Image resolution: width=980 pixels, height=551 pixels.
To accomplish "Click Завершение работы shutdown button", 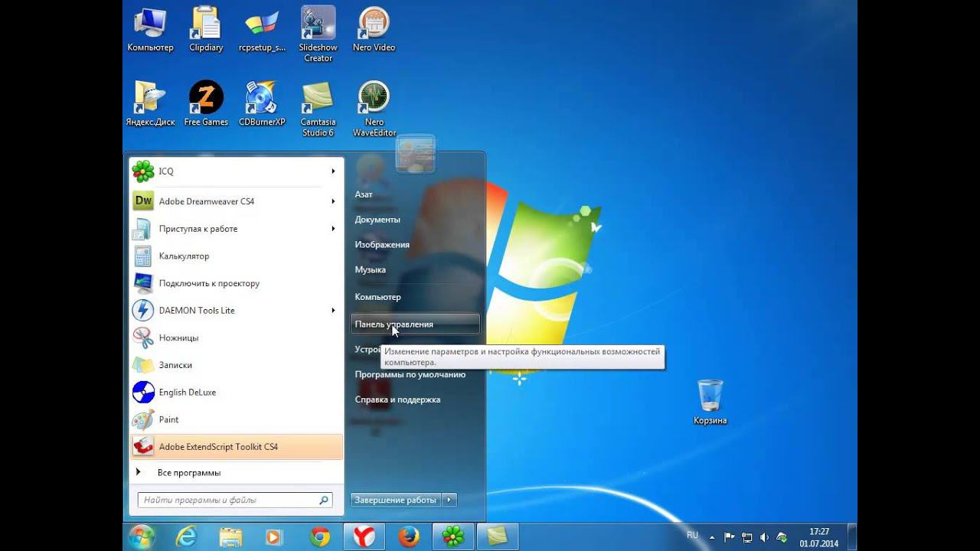I will (395, 500).
